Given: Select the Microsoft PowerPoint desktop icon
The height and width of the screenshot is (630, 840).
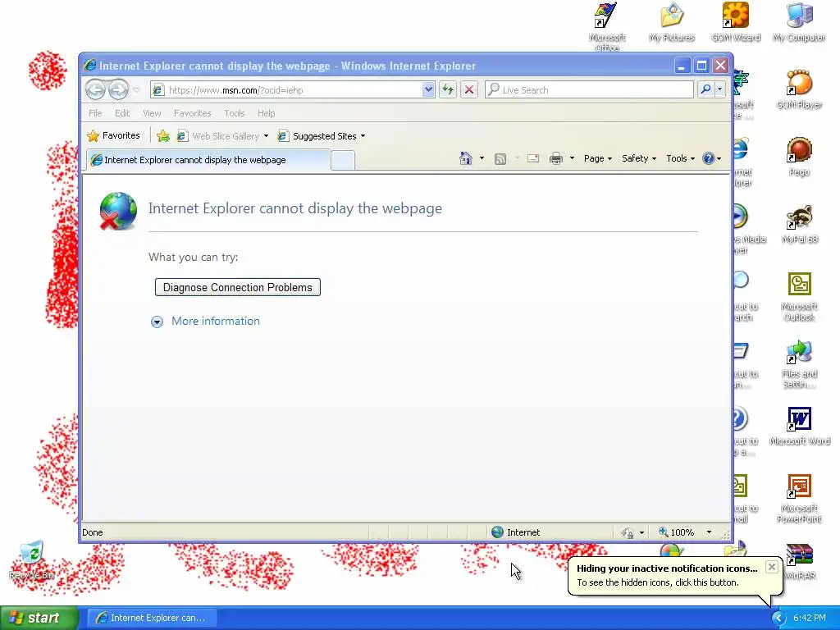Looking at the screenshot, I should pyautogui.click(x=799, y=498).
